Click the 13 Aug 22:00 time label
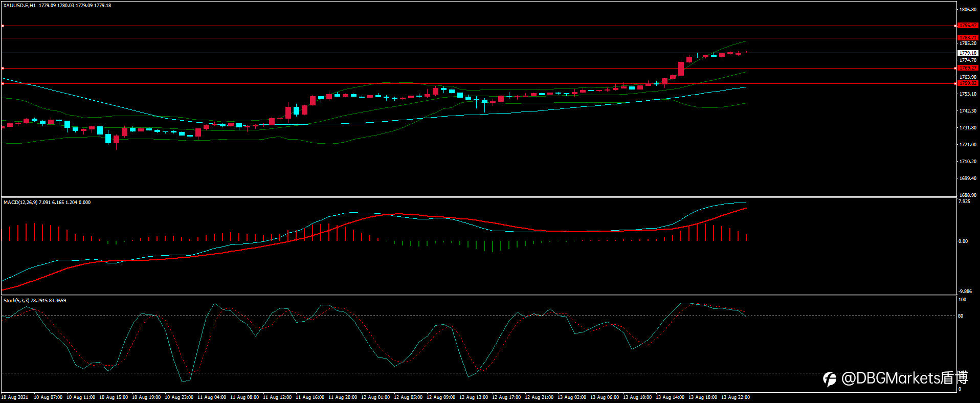Screen dimensions: 980x403 (736, 397)
